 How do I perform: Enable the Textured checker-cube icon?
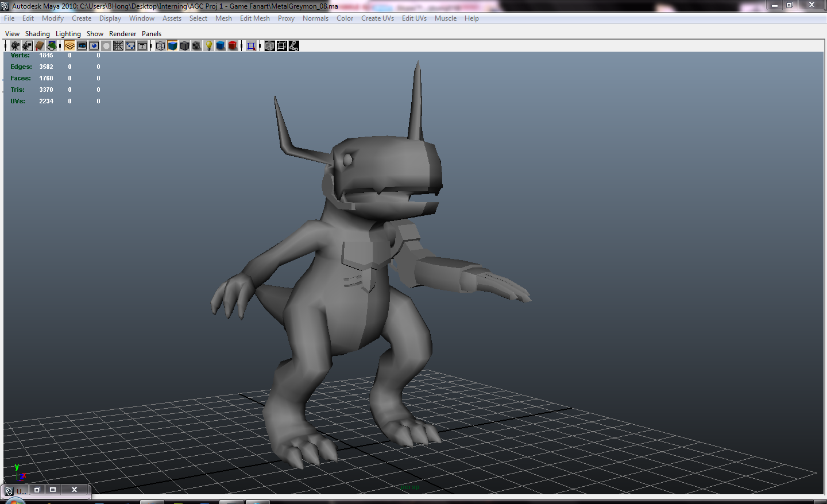[196, 46]
